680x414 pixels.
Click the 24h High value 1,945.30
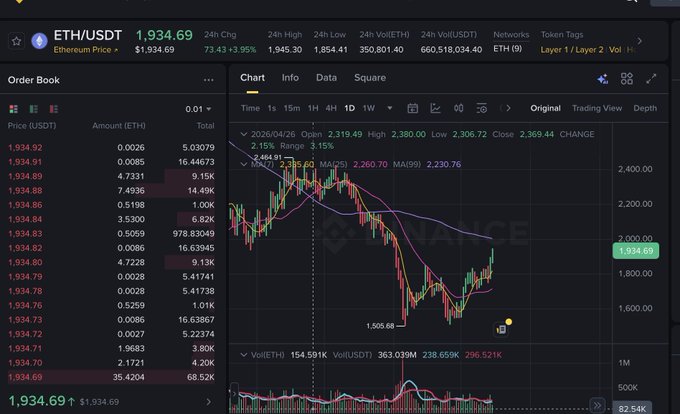pos(284,50)
